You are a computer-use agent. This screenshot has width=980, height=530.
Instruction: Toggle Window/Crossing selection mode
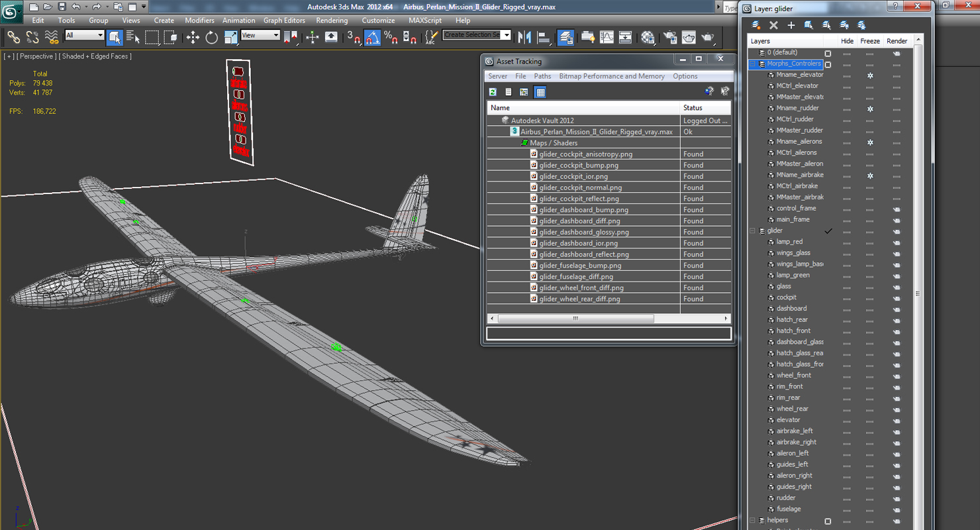171,37
